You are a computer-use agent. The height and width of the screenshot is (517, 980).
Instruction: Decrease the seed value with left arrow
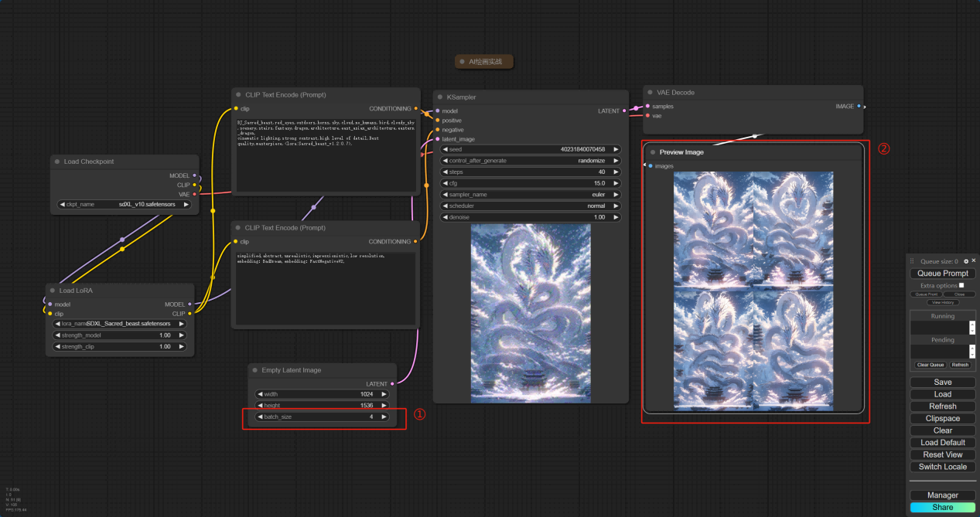[x=445, y=149]
